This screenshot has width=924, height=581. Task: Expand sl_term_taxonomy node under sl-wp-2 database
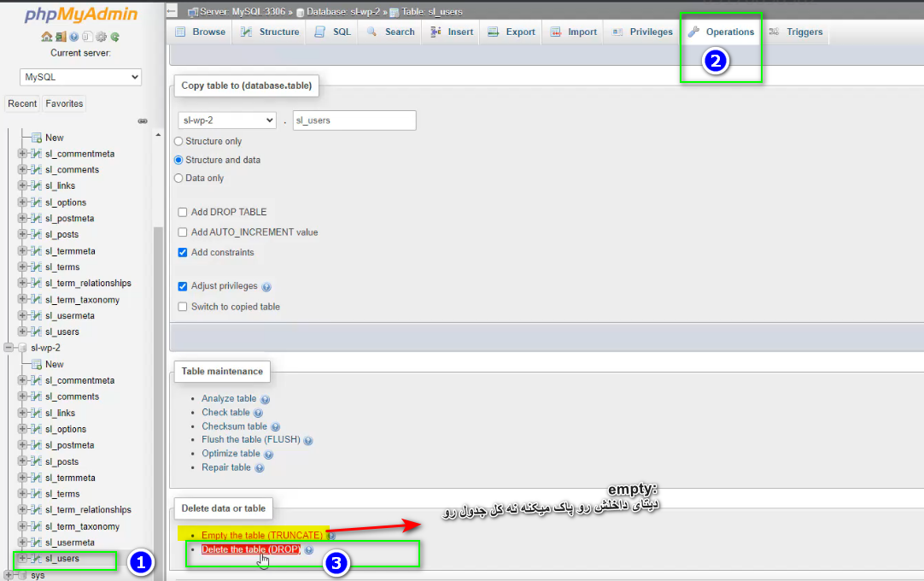(22, 525)
